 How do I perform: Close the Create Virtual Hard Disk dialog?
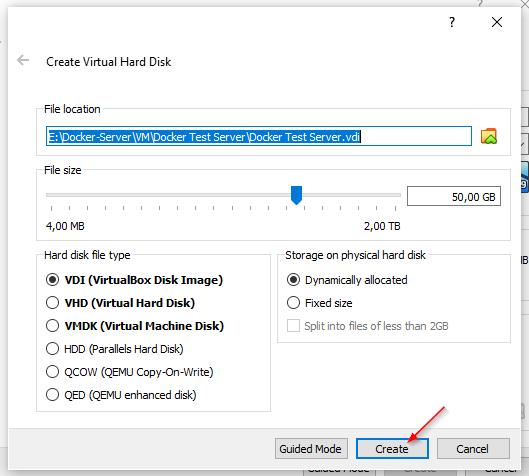497,22
